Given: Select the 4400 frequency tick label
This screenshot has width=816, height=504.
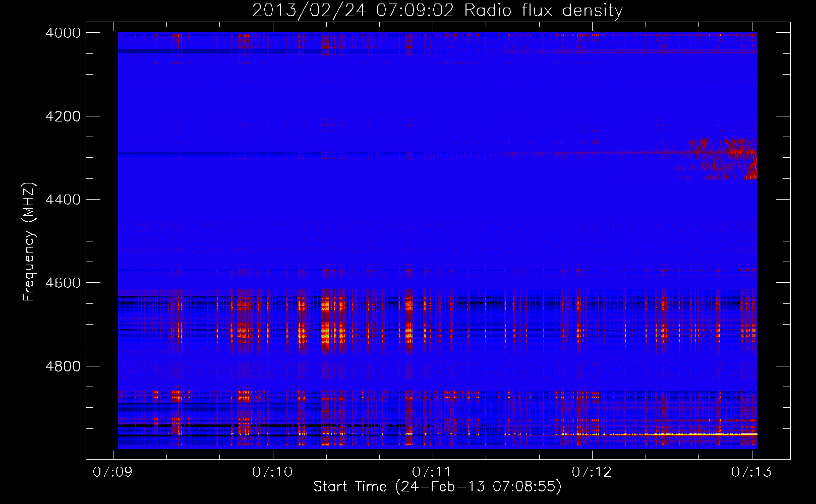Looking at the screenshot, I should click(x=63, y=200).
